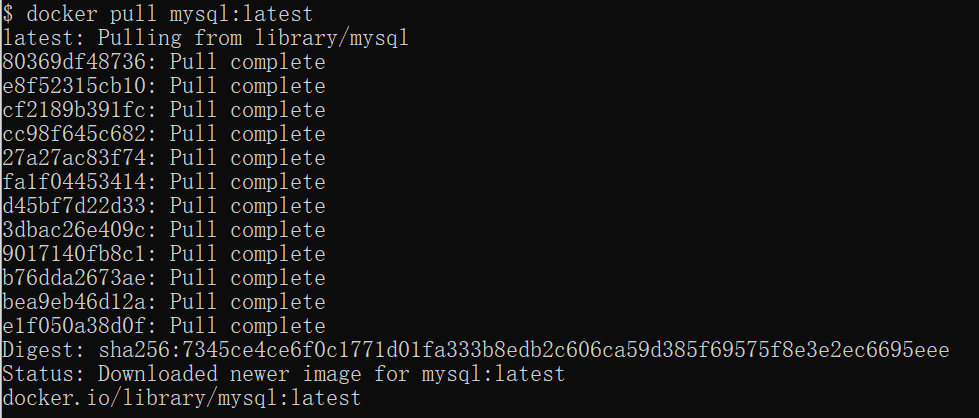The width and height of the screenshot is (979, 418).
Task: Click on layer ID cf2189b391fc
Action: 79,110
